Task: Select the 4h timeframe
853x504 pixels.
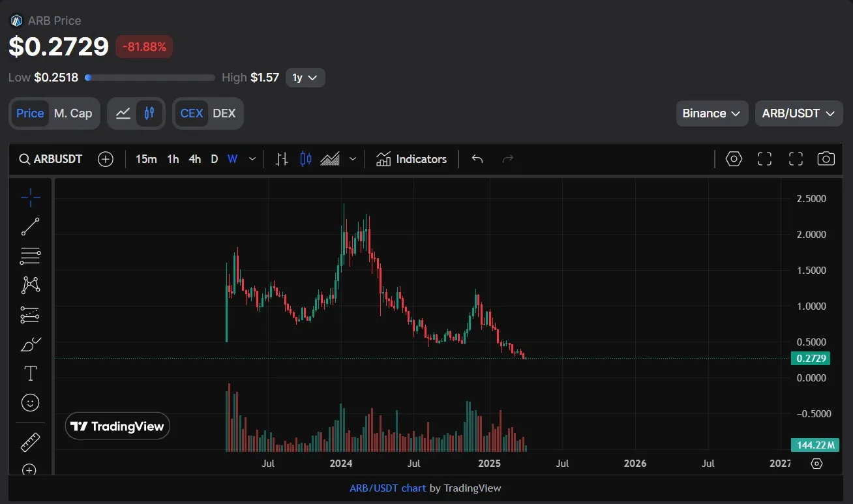Action: click(194, 159)
